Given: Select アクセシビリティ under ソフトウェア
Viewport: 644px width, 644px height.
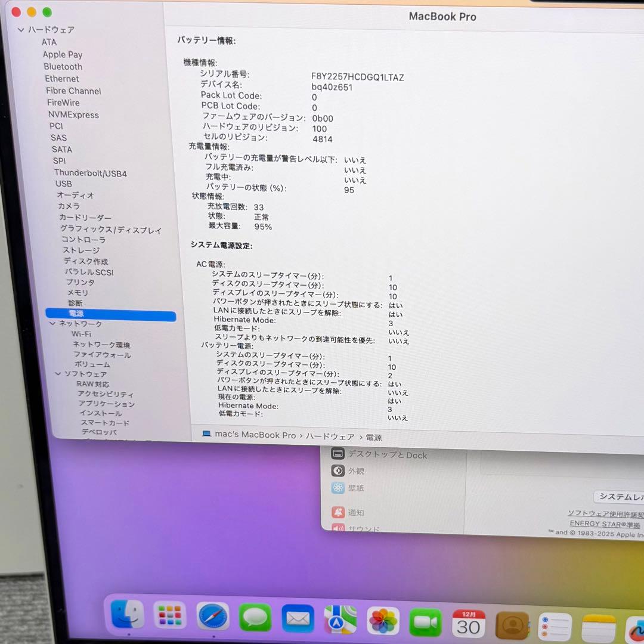Looking at the screenshot, I should 106,394.
